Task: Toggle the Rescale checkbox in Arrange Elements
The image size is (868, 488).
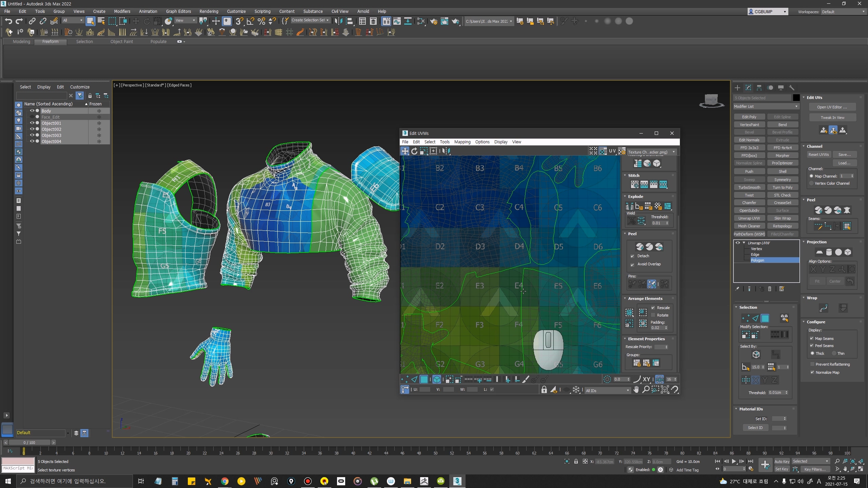Action: pos(653,308)
